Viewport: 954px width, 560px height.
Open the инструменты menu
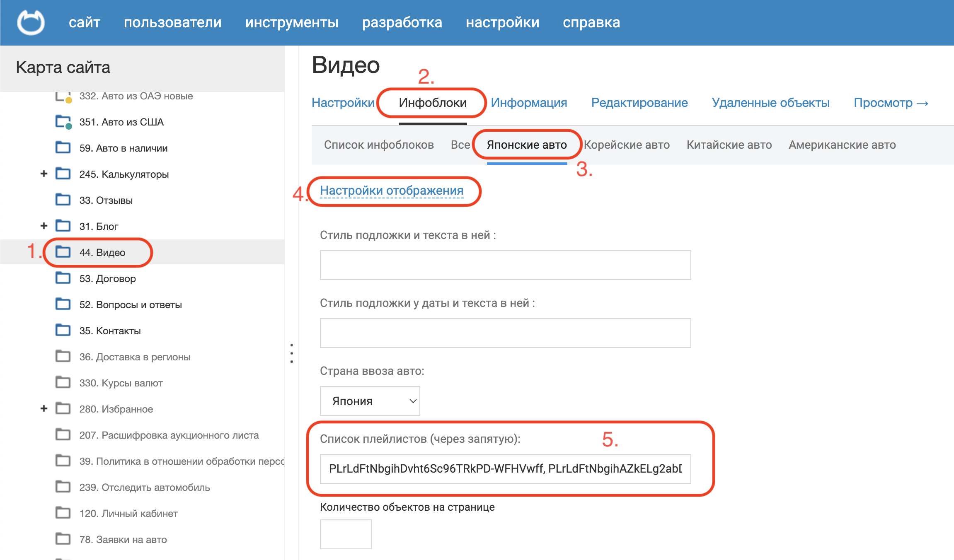[x=292, y=22]
